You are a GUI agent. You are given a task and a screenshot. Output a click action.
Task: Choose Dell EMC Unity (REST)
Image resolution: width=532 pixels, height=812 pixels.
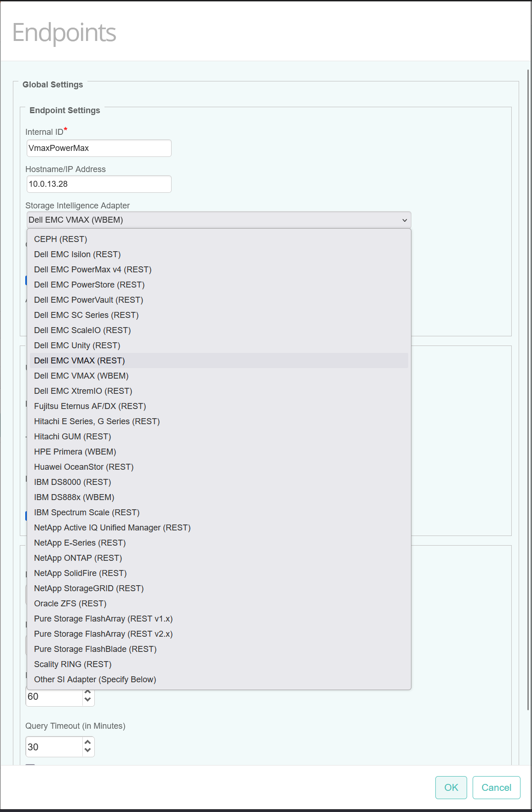coord(219,346)
